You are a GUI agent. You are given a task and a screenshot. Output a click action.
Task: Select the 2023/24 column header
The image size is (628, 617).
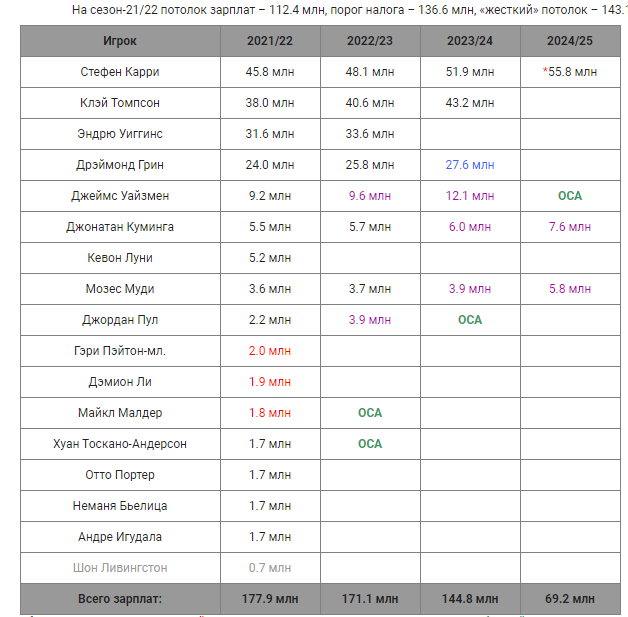pyautogui.click(x=470, y=41)
